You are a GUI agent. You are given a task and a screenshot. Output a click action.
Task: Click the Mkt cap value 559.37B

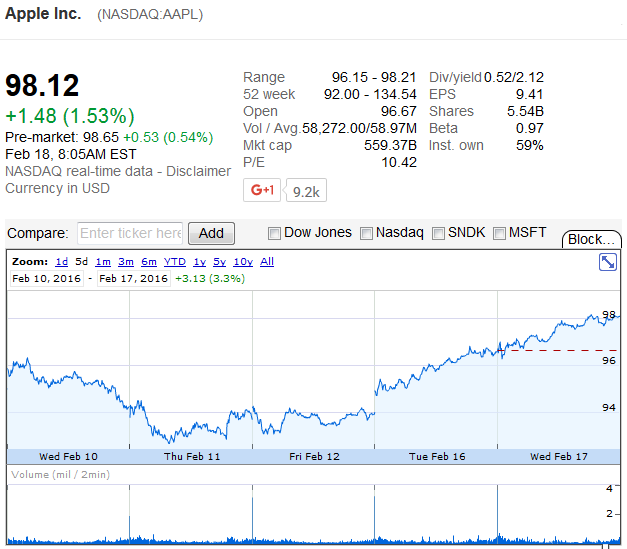tap(390, 145)
